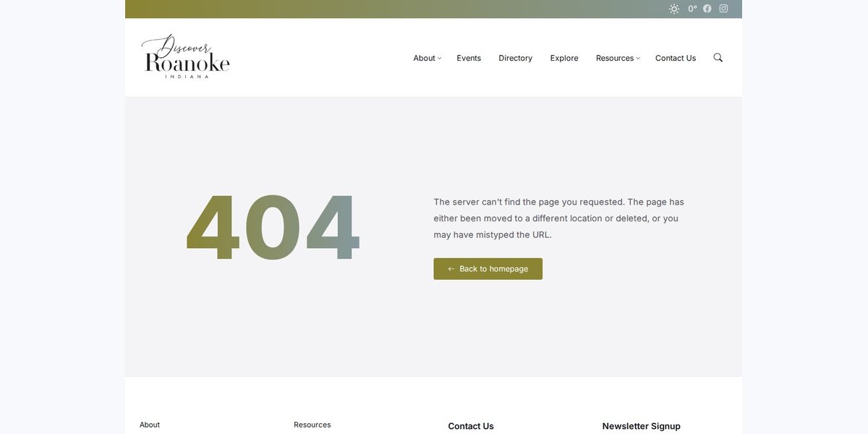868x434 pixels.
Task: Open the Instagram icon link
Action: coord(723,9)
